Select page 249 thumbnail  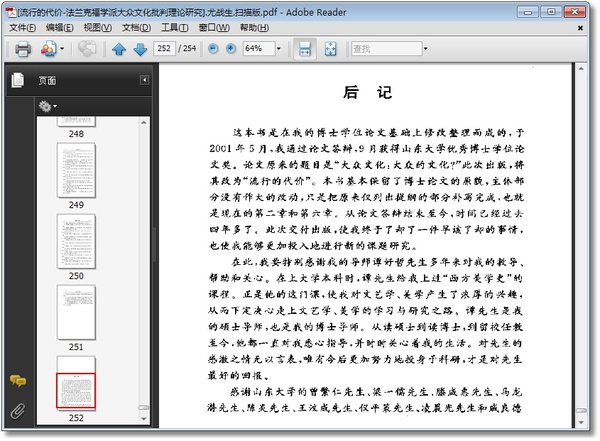tap(76, 170)
